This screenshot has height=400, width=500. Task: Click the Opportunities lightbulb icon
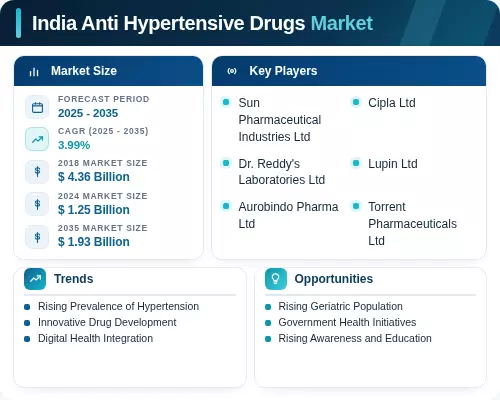[x=276, y=279]
